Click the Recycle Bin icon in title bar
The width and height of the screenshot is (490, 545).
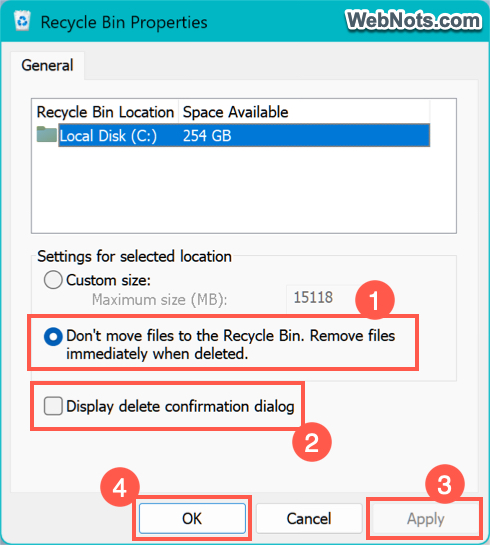coord(23,21)
